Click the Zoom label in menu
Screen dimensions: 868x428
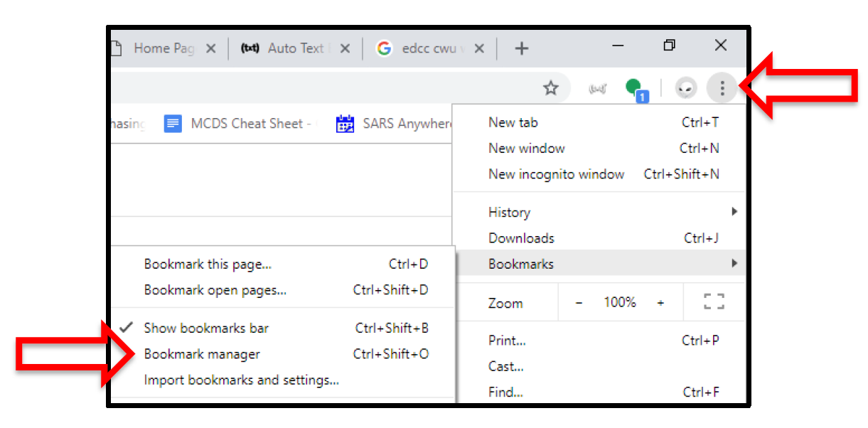tap(505, 303)
